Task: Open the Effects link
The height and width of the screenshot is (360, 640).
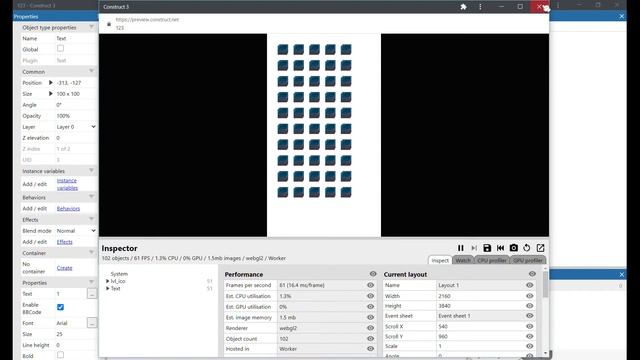Action: tap(64, 242)
